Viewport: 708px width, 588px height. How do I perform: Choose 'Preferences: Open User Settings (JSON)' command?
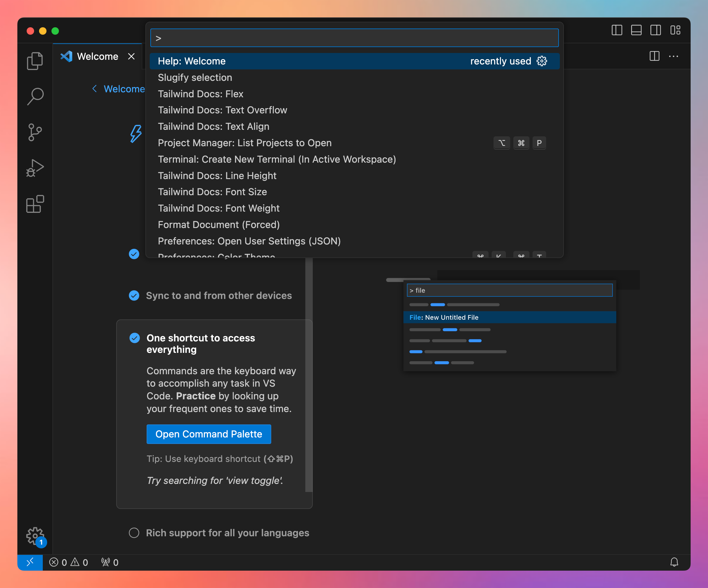[249, 241]
